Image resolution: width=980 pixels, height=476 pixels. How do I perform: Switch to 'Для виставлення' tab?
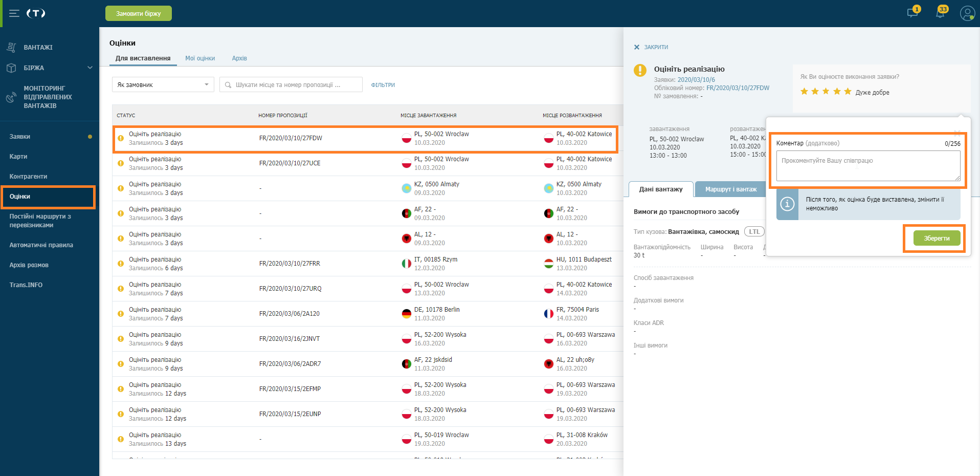[143, 58]
